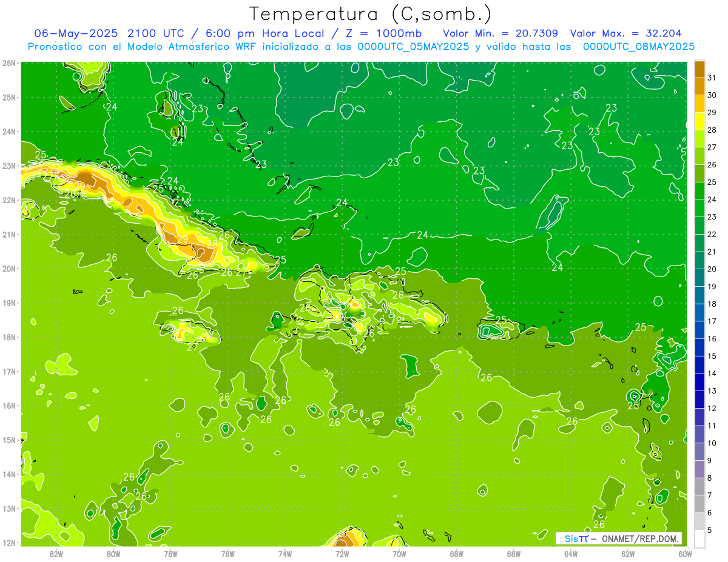The height and width of the screenshot is (562, 728).
Task: Click the longitude axis label "62W"
Action: [x=629, y=554]
